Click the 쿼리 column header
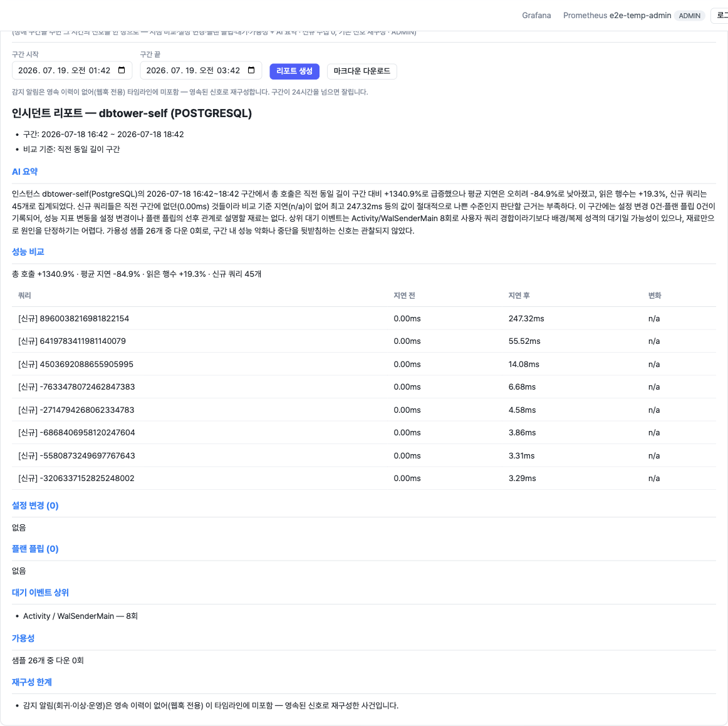728x726 pixels. click(x=24, y=295)
